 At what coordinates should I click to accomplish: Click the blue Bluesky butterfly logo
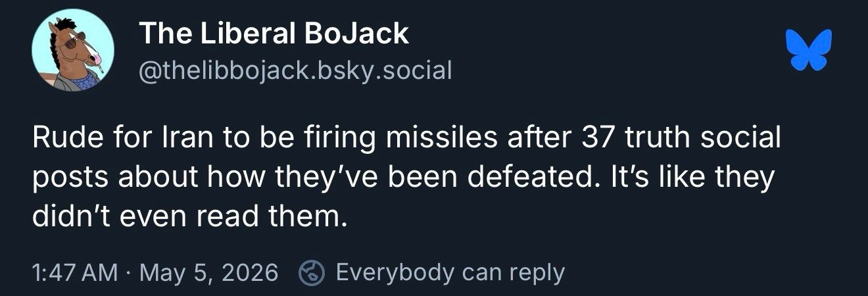click(x=812, y=49)
